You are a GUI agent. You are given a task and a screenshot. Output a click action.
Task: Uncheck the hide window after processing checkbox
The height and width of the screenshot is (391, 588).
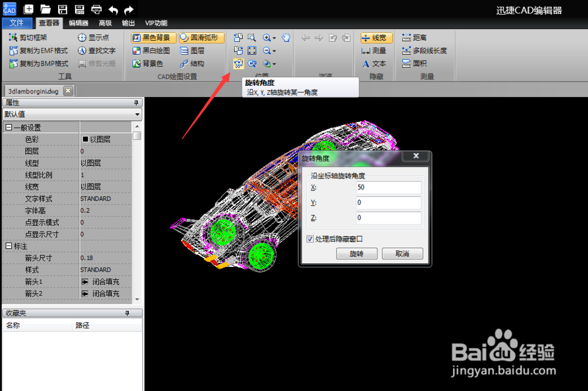coord(309,238)
